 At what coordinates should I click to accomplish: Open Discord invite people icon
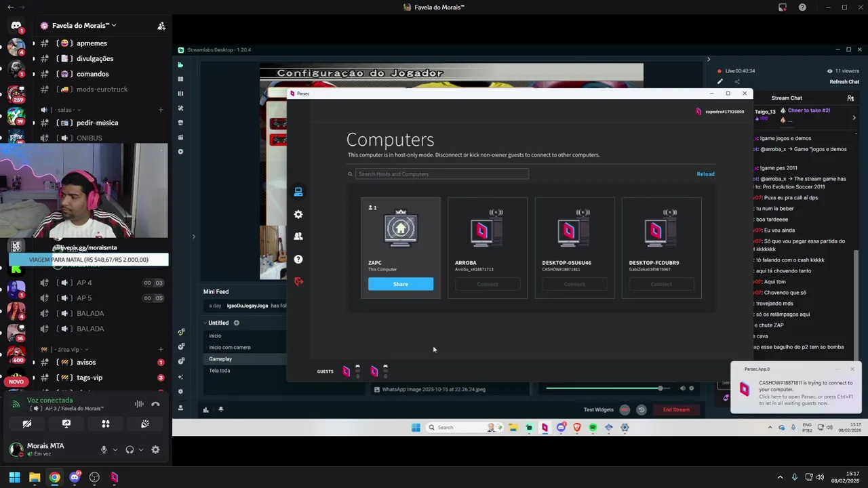pos(161,26)
